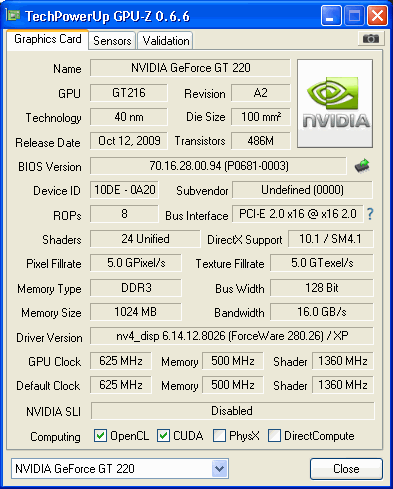This screenshot has width=393, height=489.
Task: Click the Close button
Action: pyautogui.click(x=346, y=469)
